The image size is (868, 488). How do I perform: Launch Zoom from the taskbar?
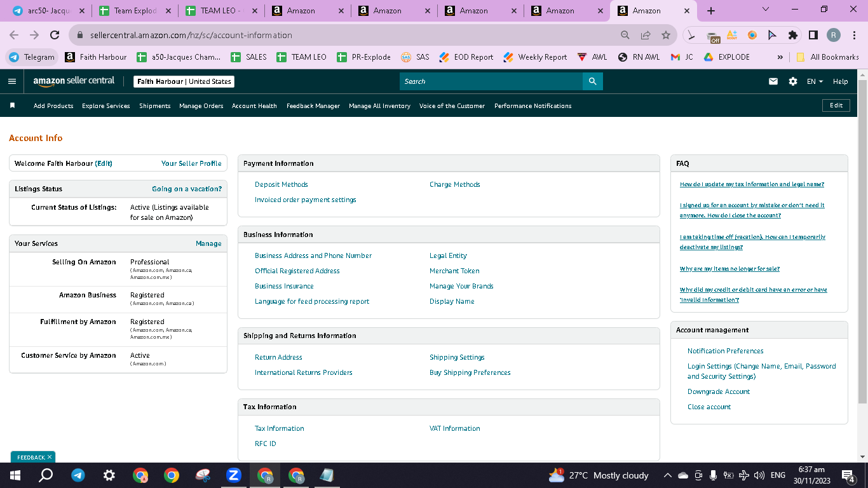click(234, 475)
